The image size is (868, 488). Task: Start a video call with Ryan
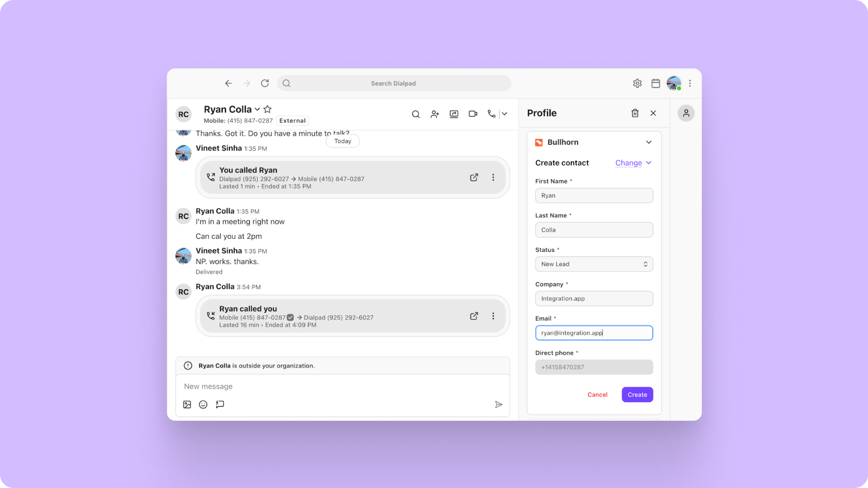click(472, 114)
